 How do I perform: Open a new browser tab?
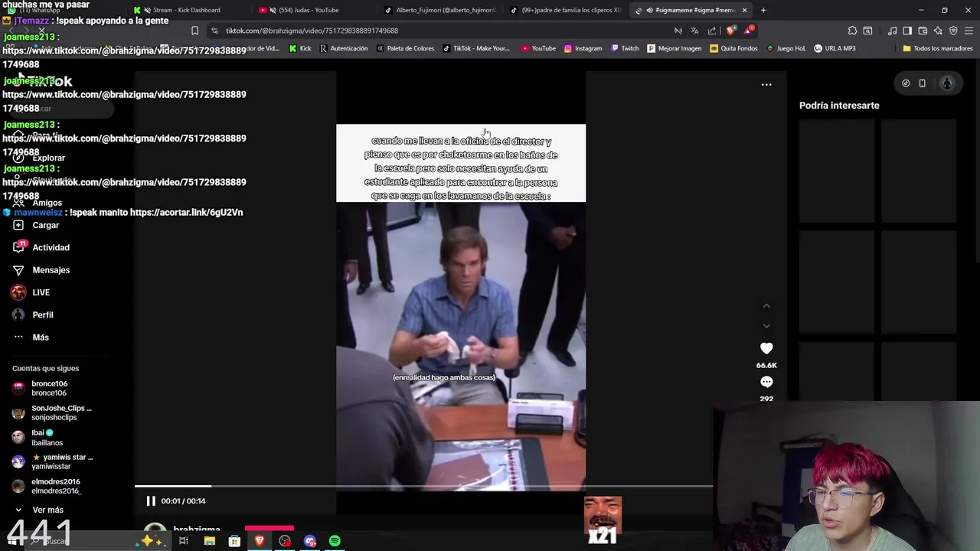(763, 10)
